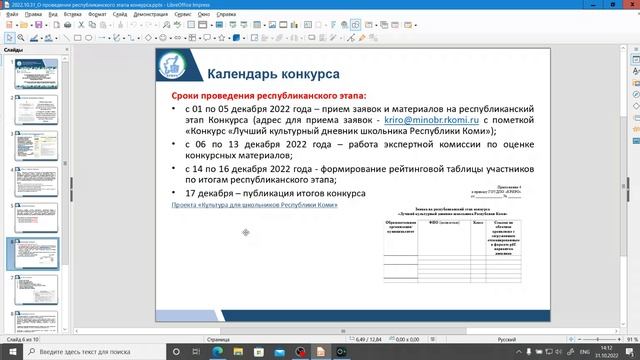The width and height of the screenshot is (640, 360).
Task: Select slide 3 thumbnail
Action: pos(36,146)
